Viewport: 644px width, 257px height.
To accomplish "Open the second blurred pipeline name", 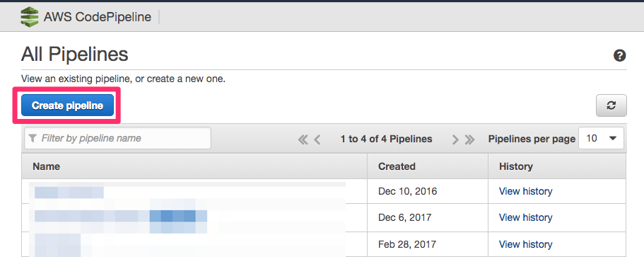I will point(120,217).
